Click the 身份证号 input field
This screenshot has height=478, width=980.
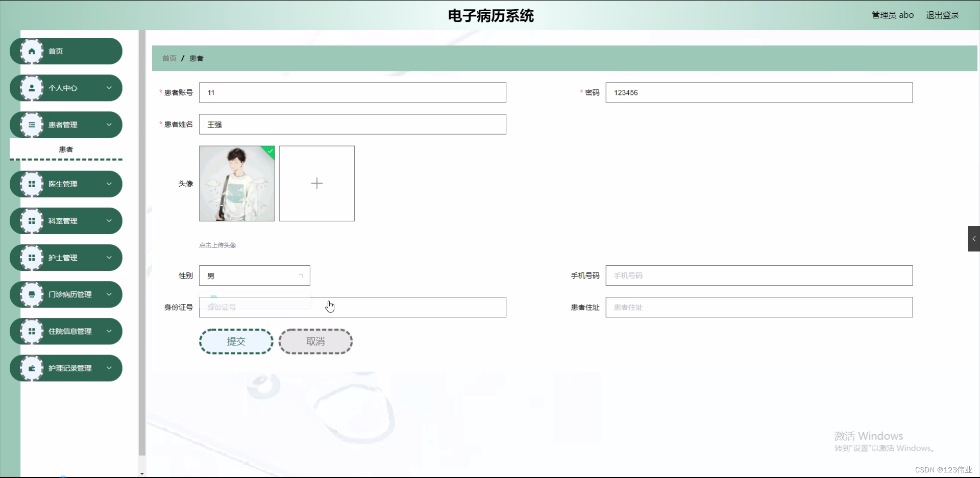(353, 307)
